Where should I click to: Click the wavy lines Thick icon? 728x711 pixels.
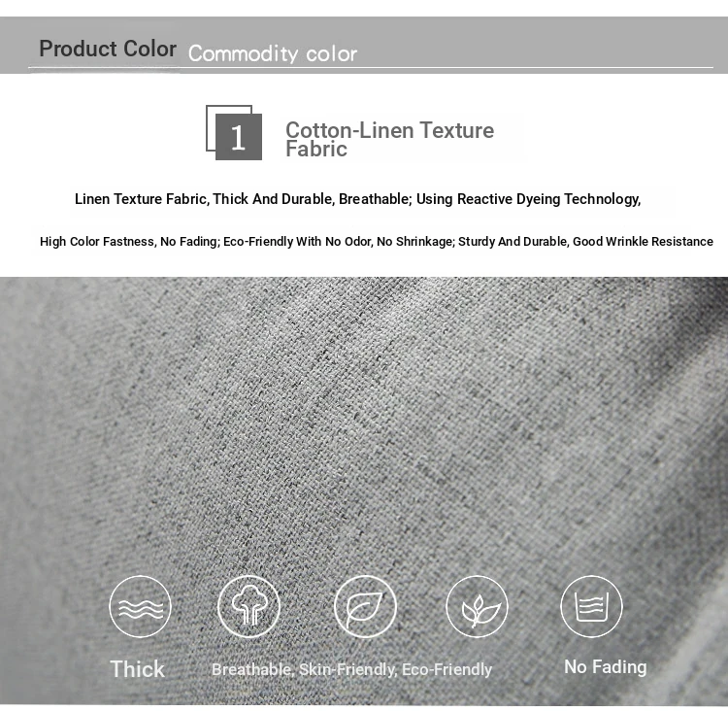[x=140, y=606]
